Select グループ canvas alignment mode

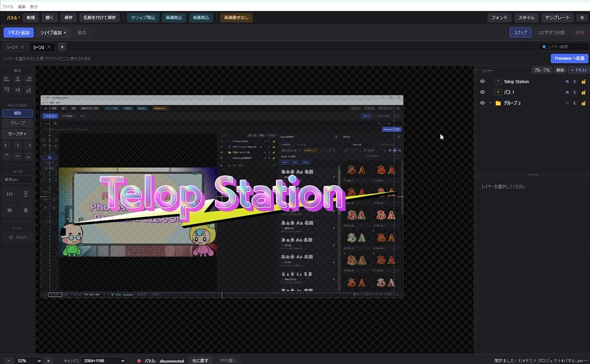(18, 123)
